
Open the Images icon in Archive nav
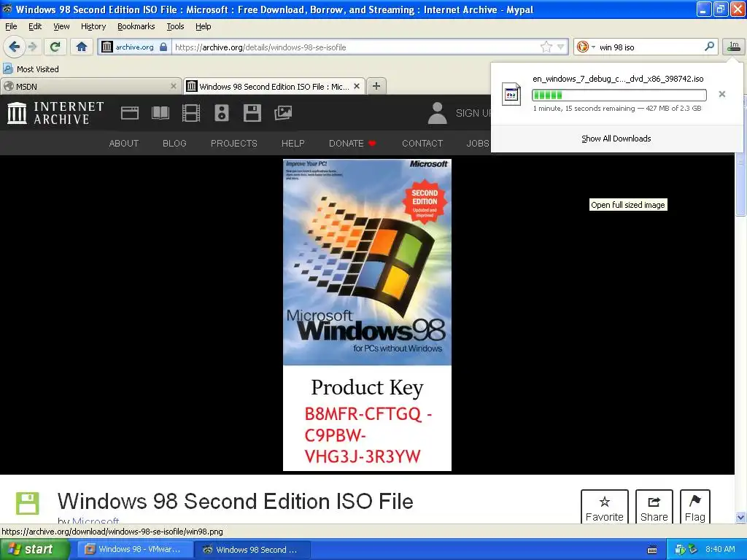(x=283, y=113)
